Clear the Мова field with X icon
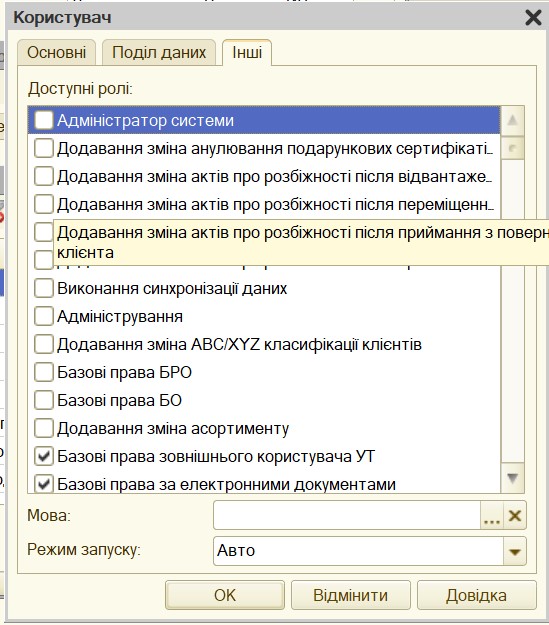The height and width of the screenshot is (625, 549). click(515, 515)
